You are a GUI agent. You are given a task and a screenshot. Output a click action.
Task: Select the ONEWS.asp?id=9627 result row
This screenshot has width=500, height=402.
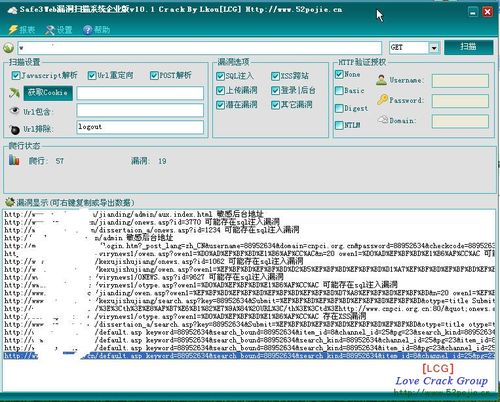point(249,277)
